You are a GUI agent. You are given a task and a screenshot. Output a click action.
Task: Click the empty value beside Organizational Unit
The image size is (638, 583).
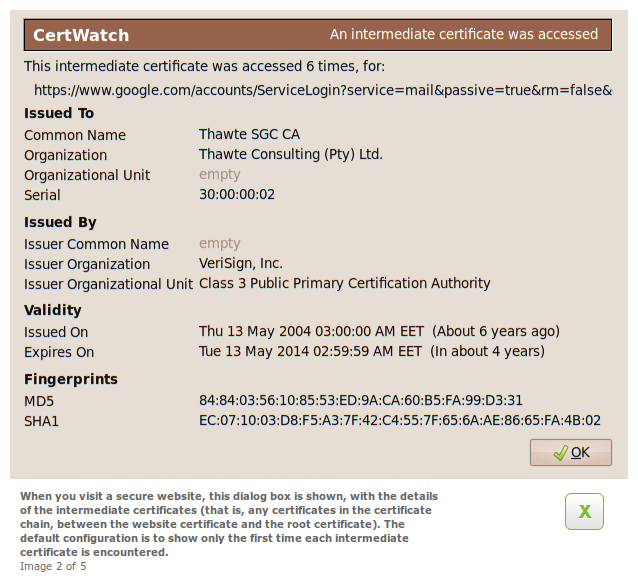(x=219, y=175)
